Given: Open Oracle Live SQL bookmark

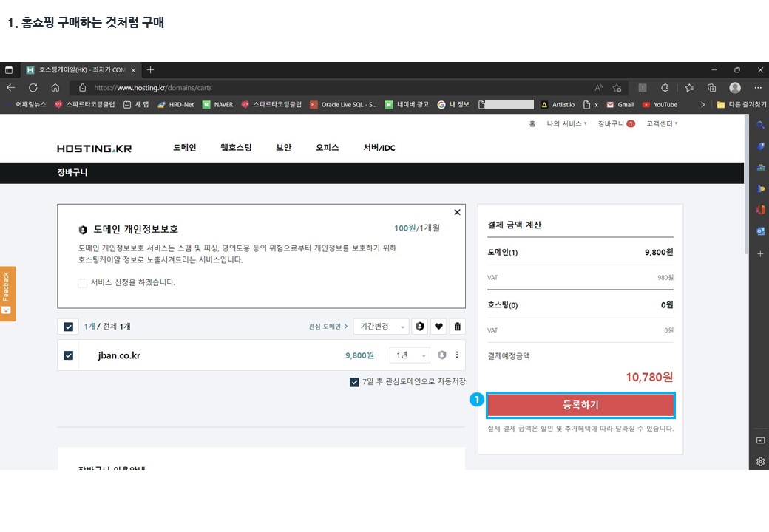Looking at the screenshot, I should click(x=343, y=104).
